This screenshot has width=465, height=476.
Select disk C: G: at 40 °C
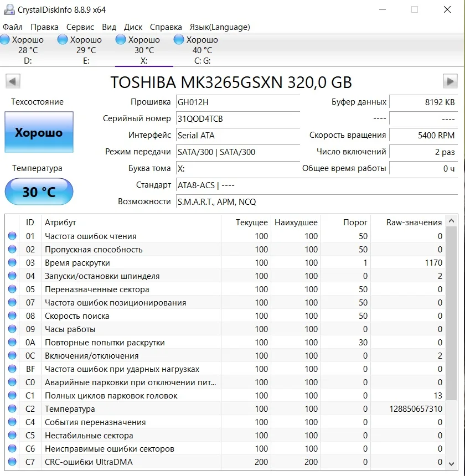tap(202, 50)
